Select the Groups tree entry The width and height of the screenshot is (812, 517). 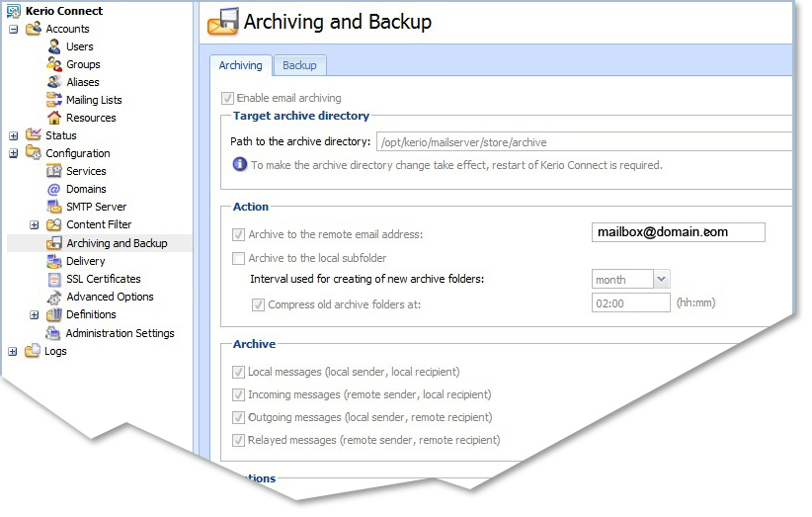point(83,64)
